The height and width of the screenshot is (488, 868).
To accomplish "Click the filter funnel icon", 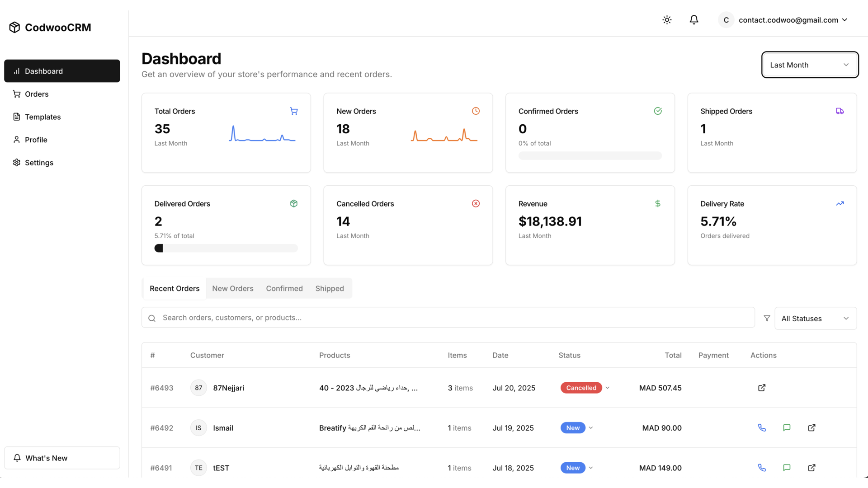I will pos(767,318).
